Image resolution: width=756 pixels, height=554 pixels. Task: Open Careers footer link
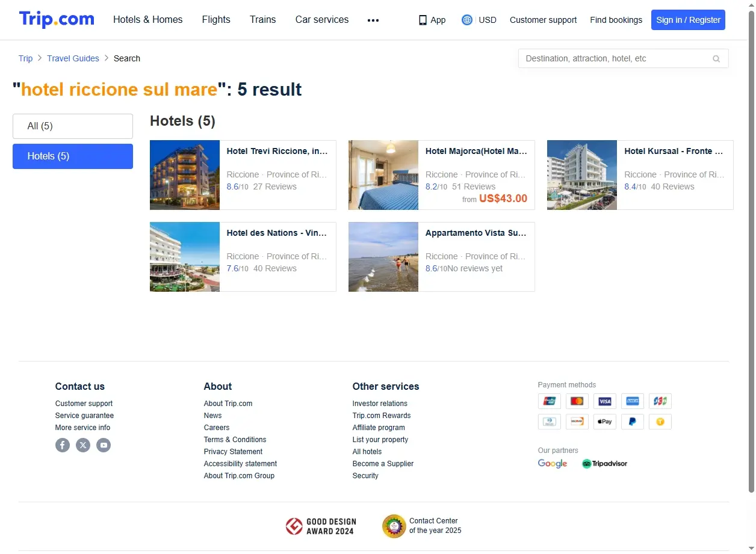(217, 428)
